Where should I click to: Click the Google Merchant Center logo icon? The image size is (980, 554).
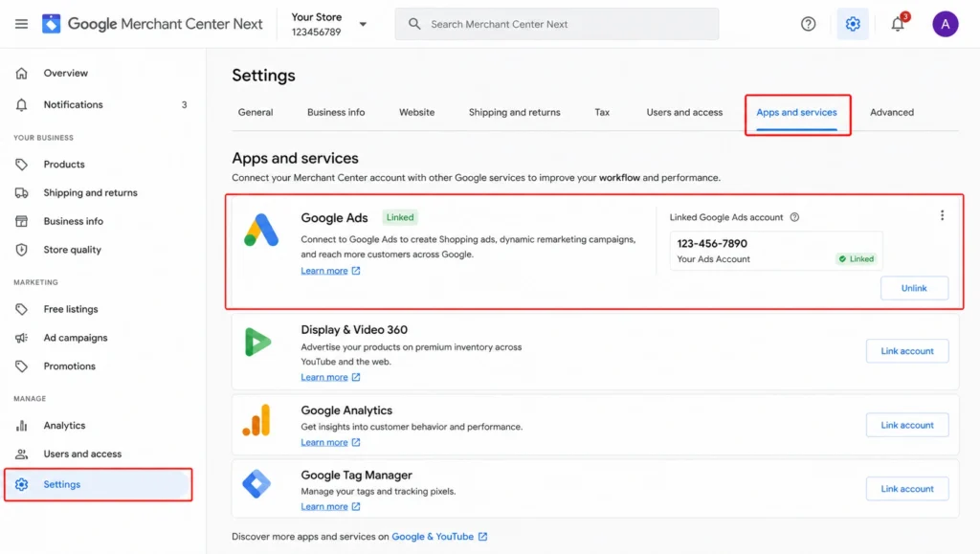click(x=52, y=24)
